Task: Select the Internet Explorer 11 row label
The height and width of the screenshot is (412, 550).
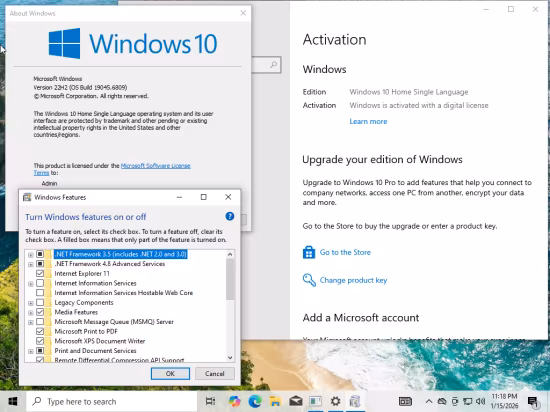Action: click(82, 273)
